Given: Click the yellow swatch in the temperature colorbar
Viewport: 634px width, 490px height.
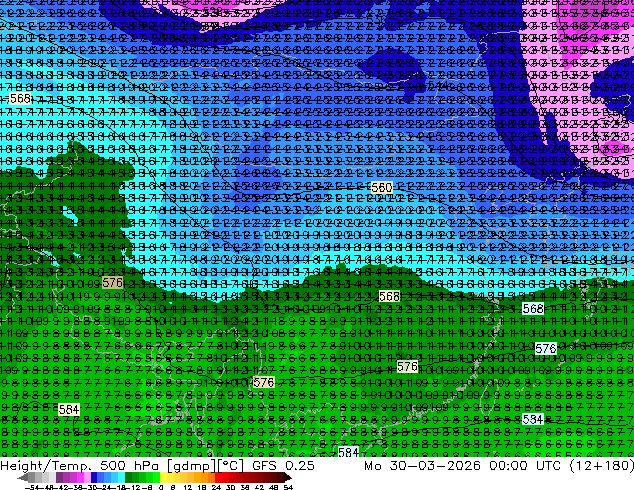Looking at the screenshot, I should pyautogui.click(x=163, y=477).
